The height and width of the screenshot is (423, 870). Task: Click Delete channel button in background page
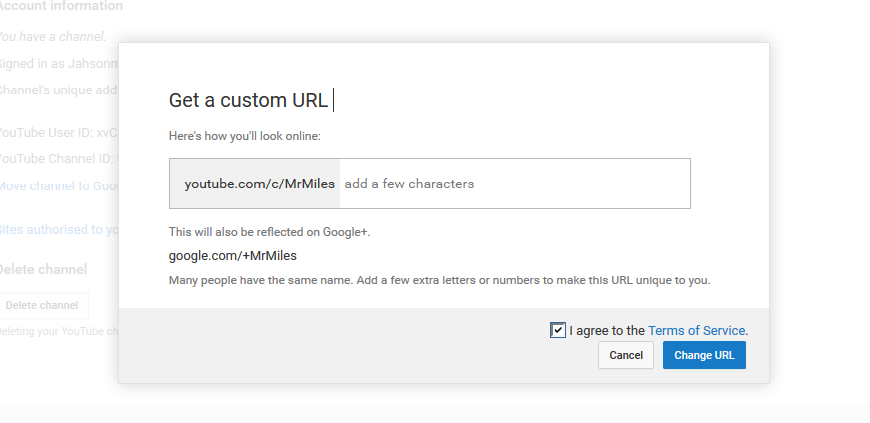coord(44,305)
